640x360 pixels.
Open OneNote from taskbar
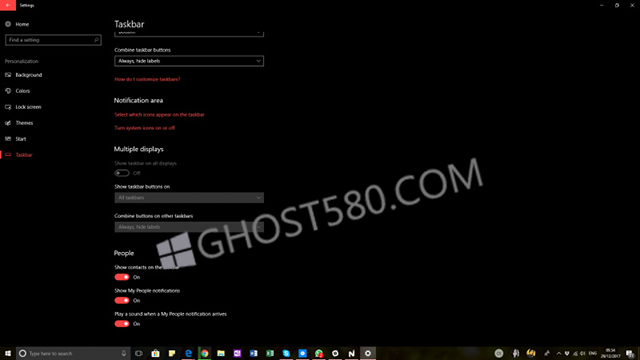tap(237, 353)
